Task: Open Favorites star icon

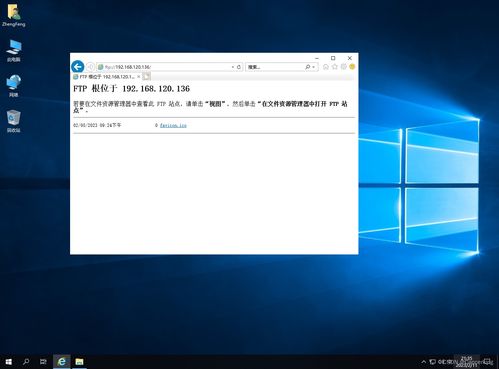Action: tap(335, 67)
